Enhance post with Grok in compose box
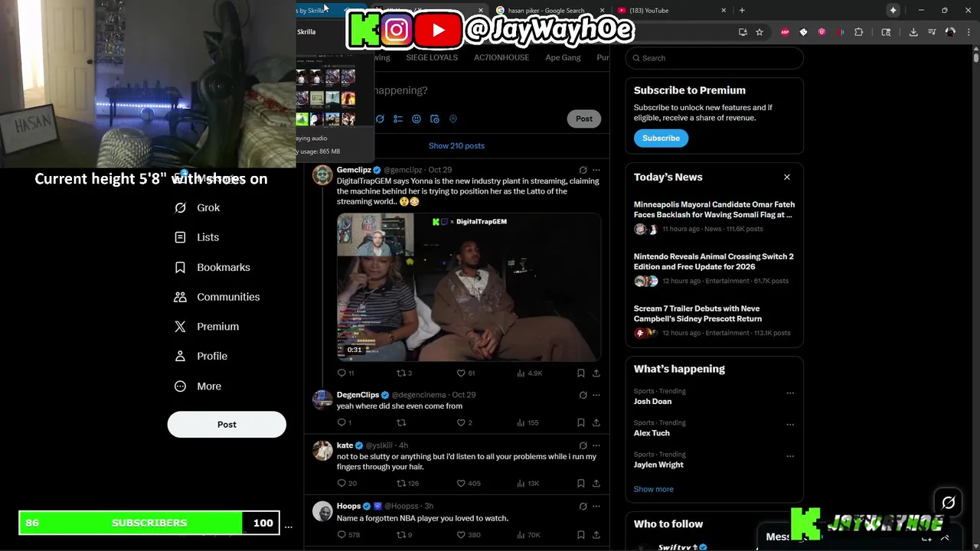 [380, 119]
